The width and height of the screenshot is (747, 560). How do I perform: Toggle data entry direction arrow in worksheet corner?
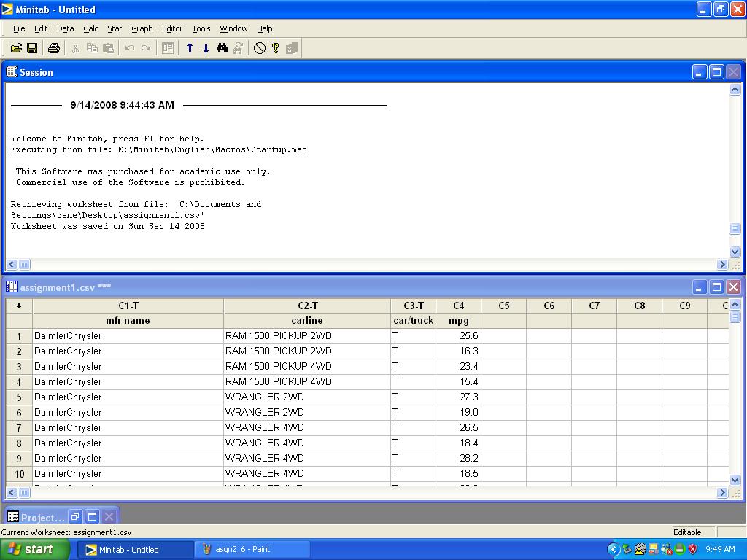coord(19,306)
